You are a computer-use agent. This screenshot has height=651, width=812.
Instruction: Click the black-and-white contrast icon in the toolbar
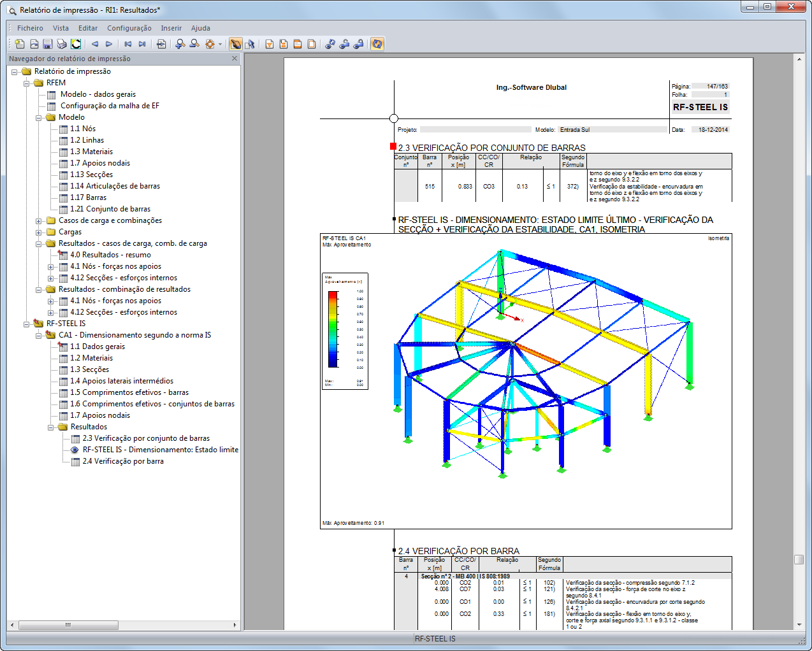[x=76, y=44]
